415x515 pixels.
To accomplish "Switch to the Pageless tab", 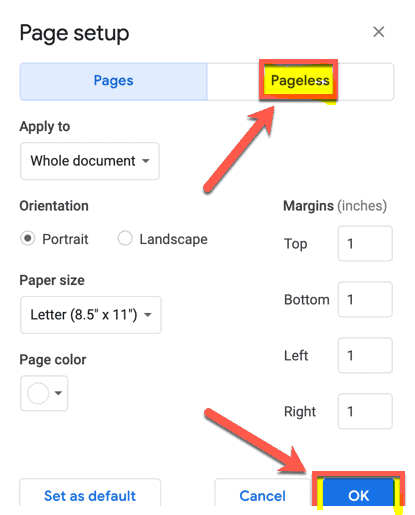I will [x=300, y=81].
